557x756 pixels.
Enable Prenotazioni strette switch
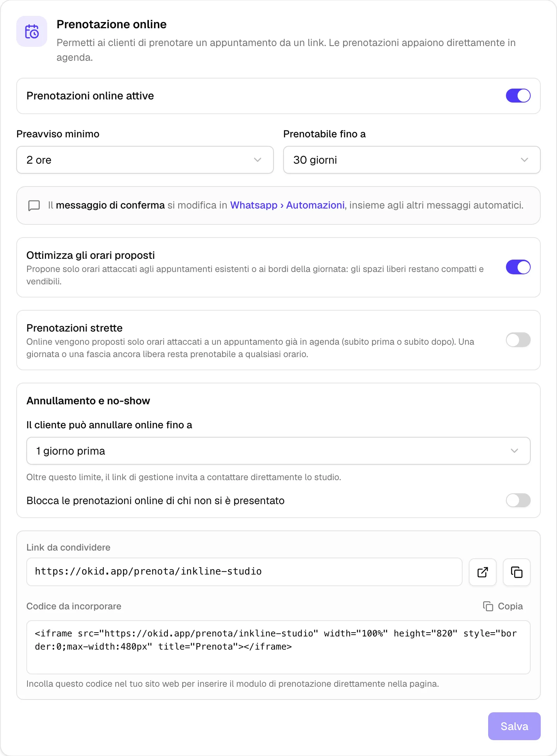point(518,340)
